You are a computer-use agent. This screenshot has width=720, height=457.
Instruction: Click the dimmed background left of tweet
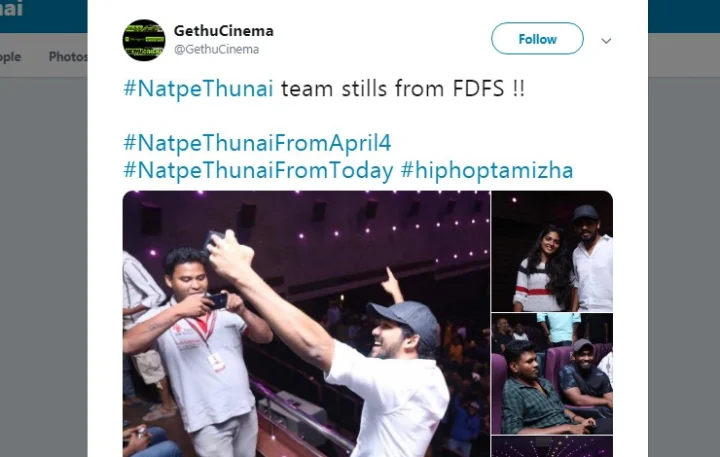click(44, 266)
